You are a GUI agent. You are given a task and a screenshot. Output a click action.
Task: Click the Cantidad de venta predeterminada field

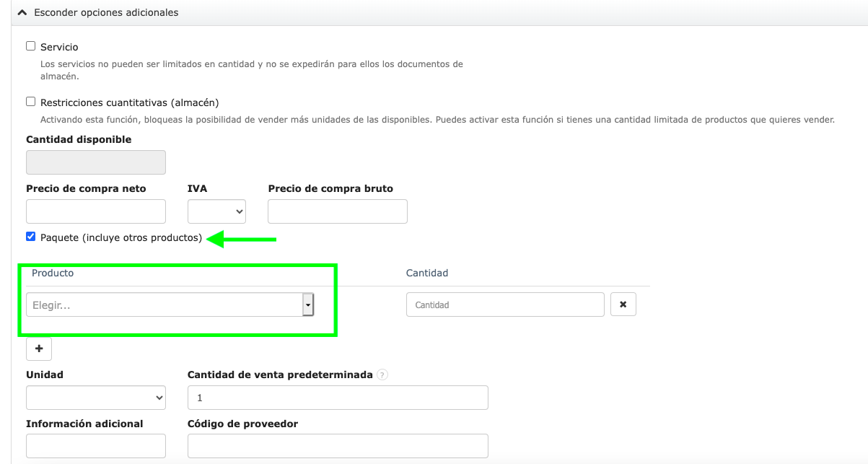tap(338, 398)
